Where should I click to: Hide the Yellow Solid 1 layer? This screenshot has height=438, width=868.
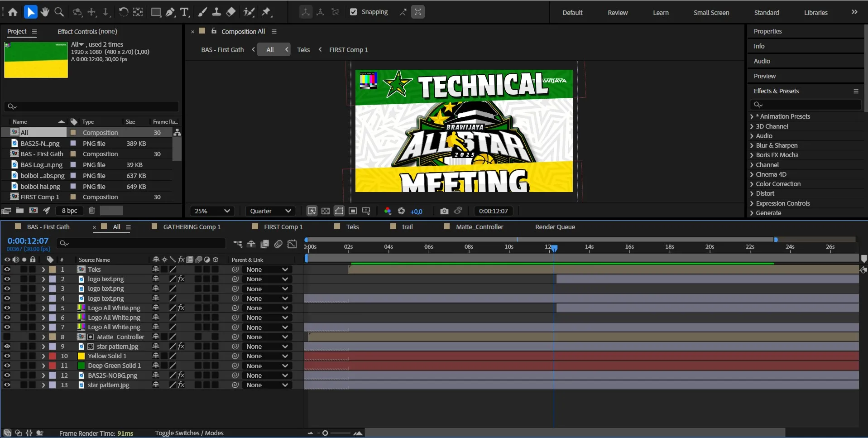(7, 356)
